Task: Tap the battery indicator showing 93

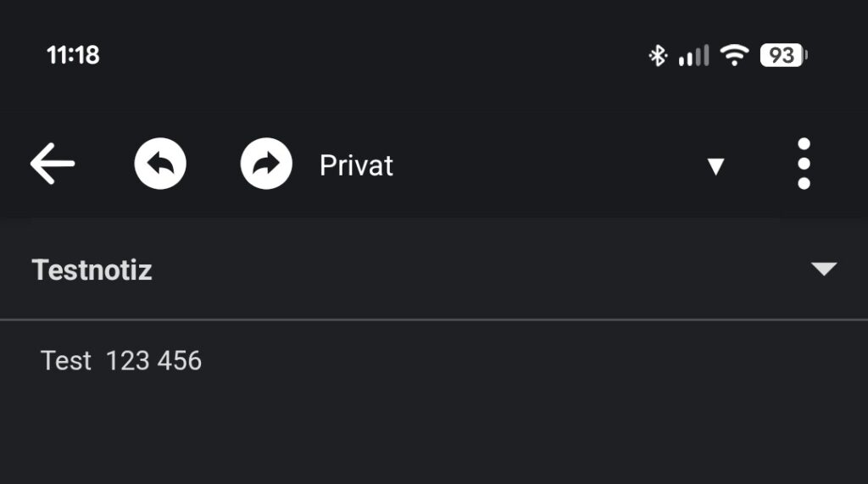Action: pos(783,56)
